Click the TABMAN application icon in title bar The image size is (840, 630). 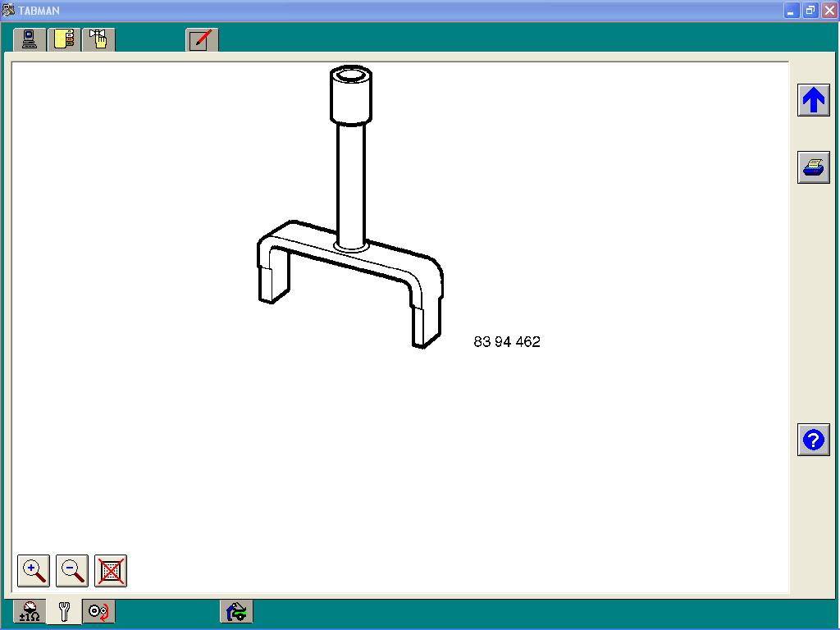pos(9,11)
